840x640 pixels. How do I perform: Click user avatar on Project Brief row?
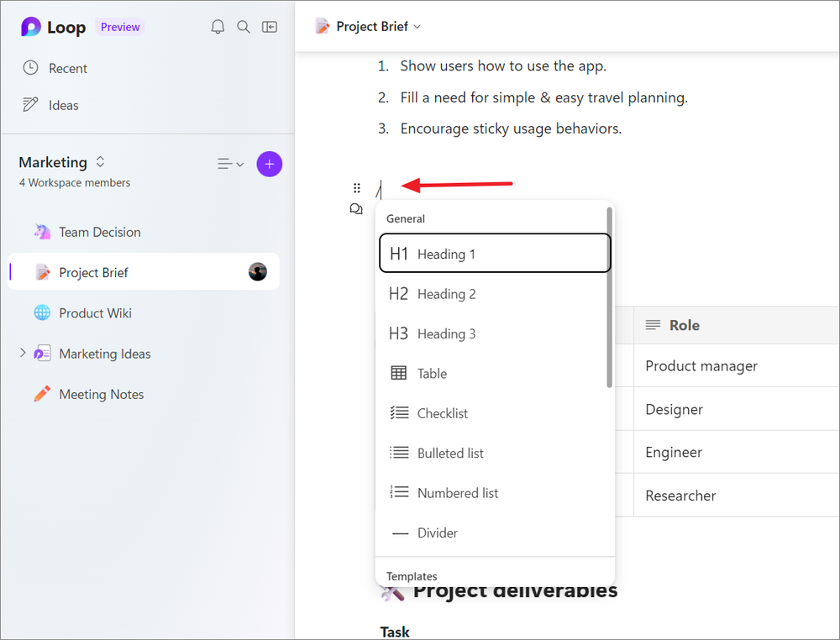[258, 272]
